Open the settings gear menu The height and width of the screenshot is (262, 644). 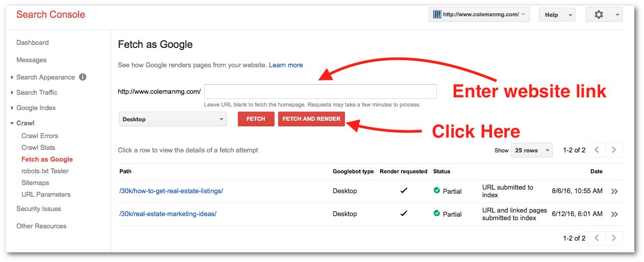pyautogui.click(x=604, y=15)
